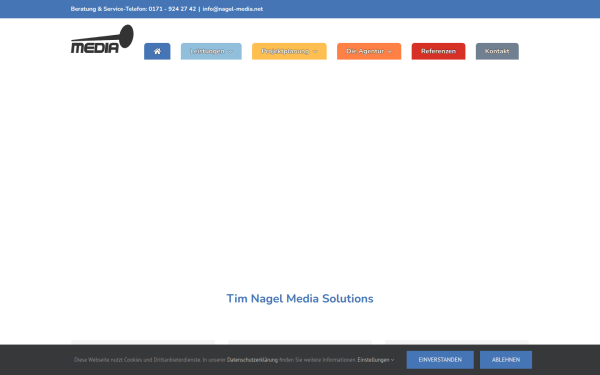
Task: Decline cookies with Ablehnen button
Action: tap(506, 360)
